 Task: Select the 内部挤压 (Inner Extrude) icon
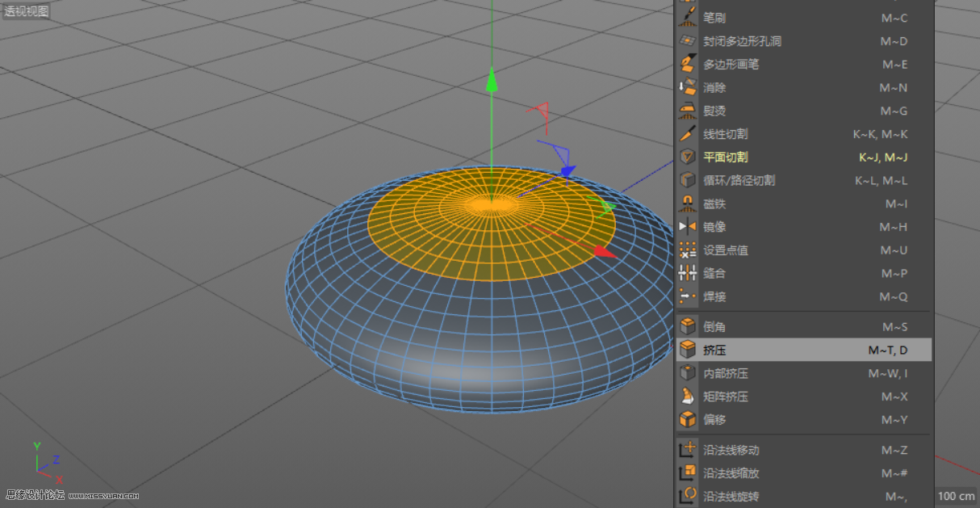[688, 373]
